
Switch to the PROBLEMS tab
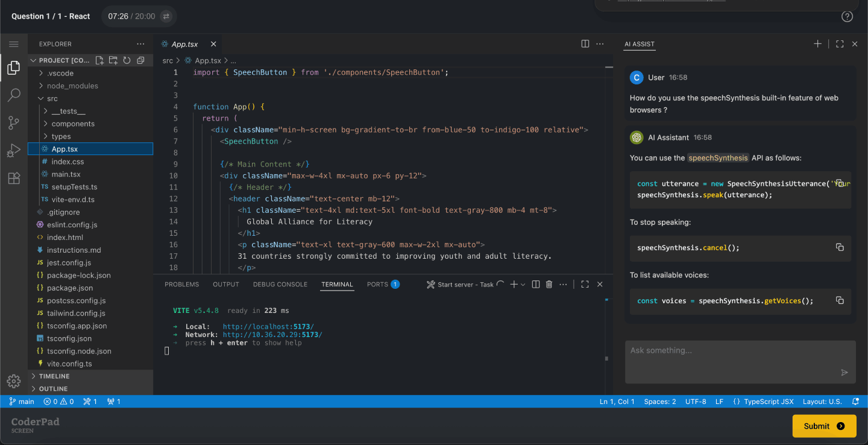pos(181,285)
